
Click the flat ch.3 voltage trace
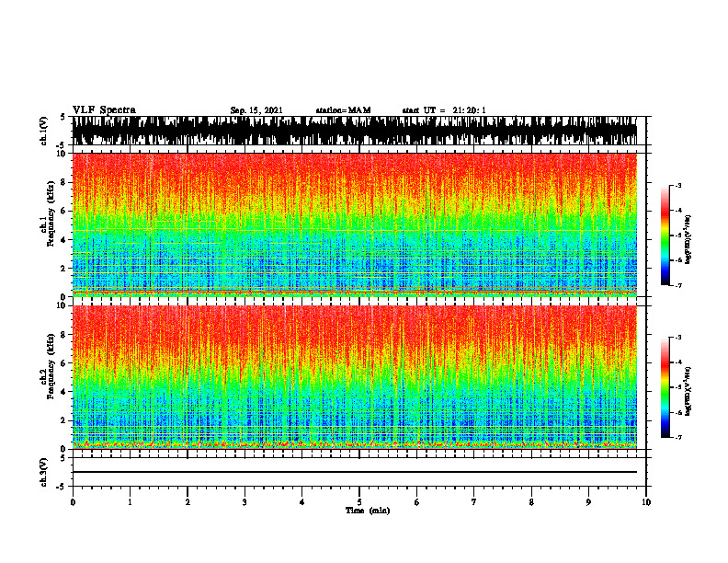click(x=355, y=472)
